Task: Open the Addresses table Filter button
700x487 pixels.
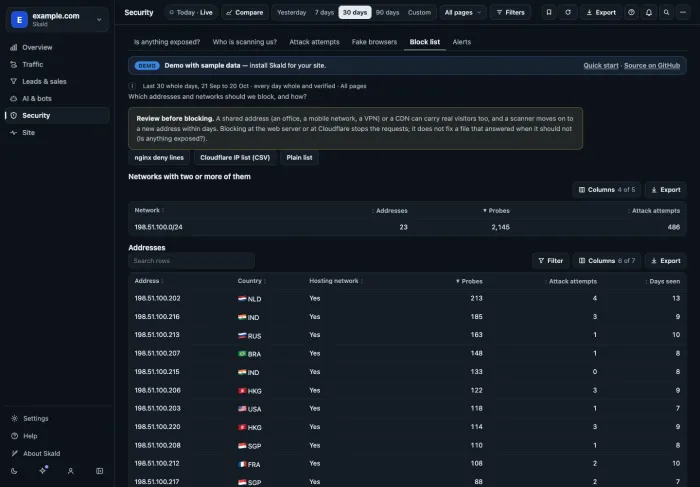Action: (x=550, y=261)
